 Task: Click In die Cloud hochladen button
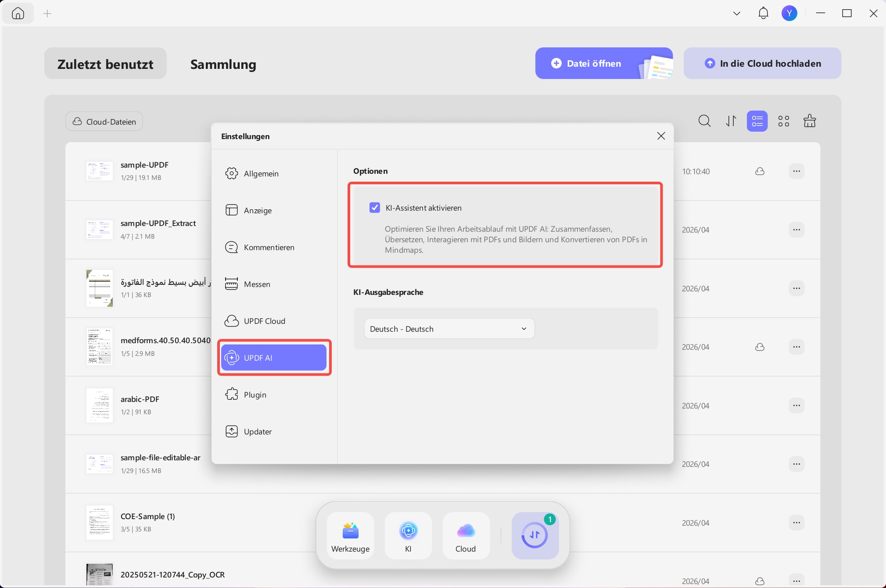click(x=762, y=64)
